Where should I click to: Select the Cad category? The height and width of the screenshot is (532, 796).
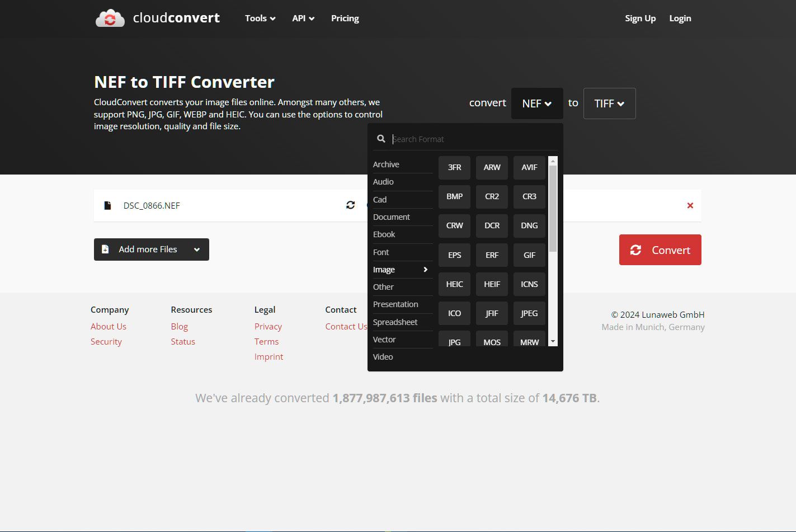[403, 200]
